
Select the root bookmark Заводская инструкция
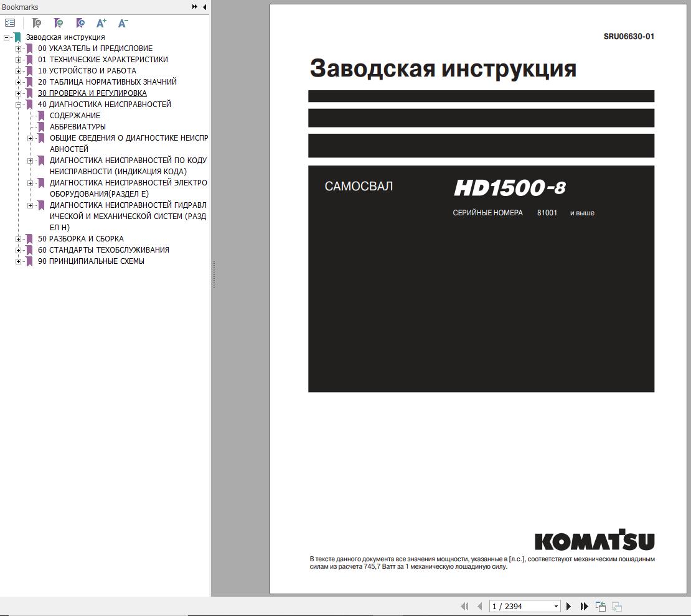[x=64, y=37]
